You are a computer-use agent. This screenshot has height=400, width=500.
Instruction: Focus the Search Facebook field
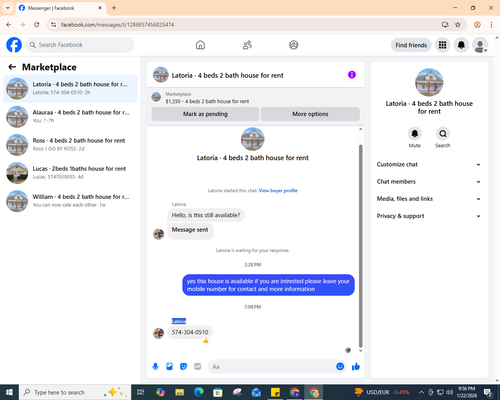[x=80, y=45]
